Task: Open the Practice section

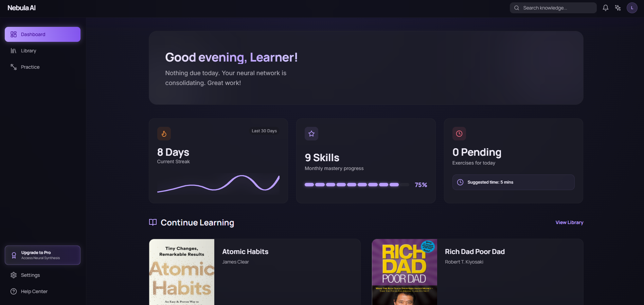Action: pyautogui.click(x=30, y=67)
